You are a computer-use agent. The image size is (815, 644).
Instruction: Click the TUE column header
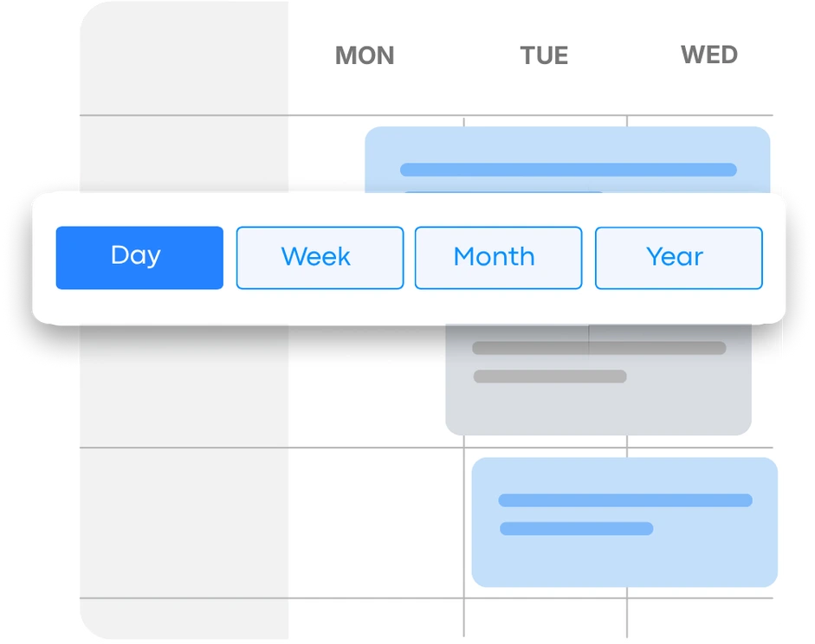point(544,55)
